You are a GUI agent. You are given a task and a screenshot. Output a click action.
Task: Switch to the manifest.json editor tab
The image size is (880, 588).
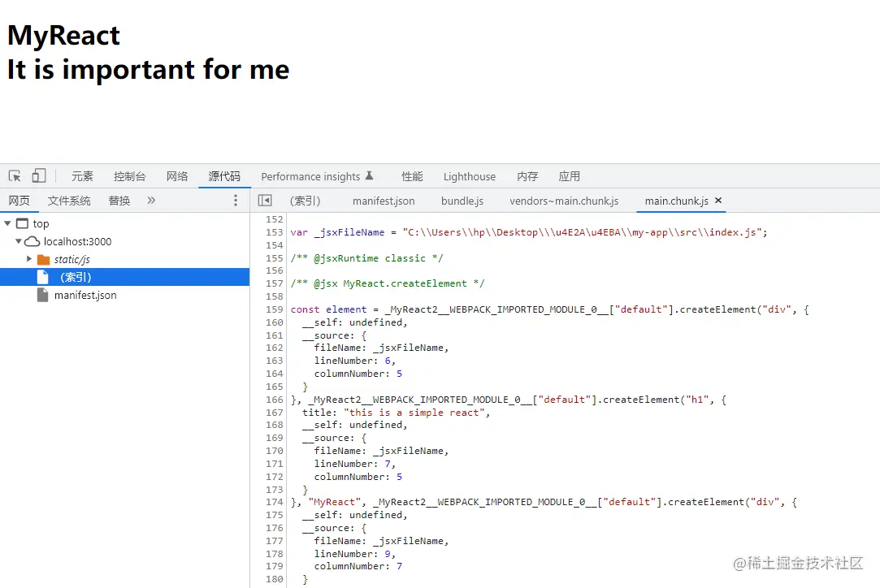coord(384,201)
